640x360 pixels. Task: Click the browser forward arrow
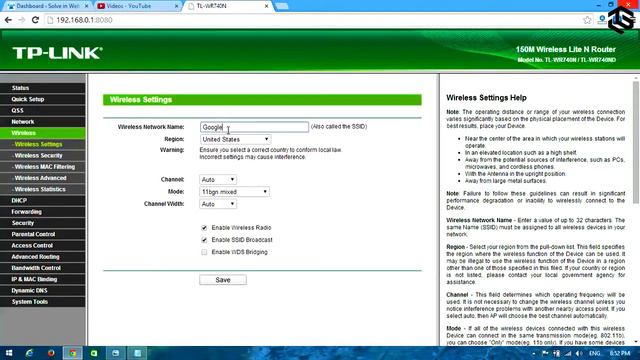tap(22, 20)
